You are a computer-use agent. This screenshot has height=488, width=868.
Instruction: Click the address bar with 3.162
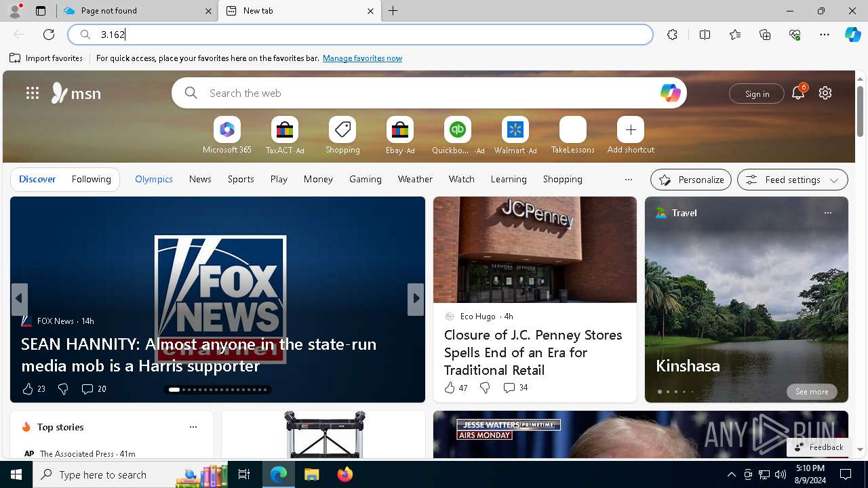coord(360,35)
